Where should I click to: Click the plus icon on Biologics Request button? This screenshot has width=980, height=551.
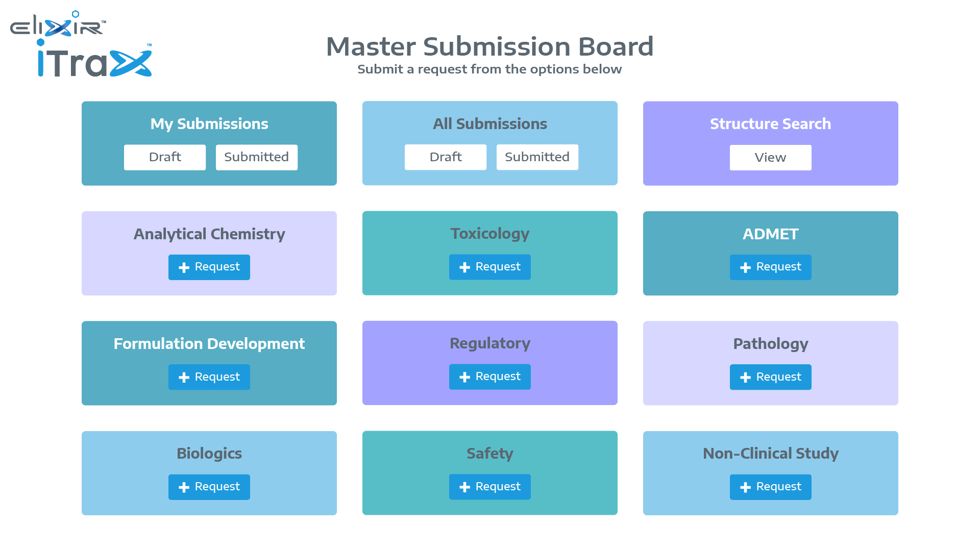click(184, 487)
